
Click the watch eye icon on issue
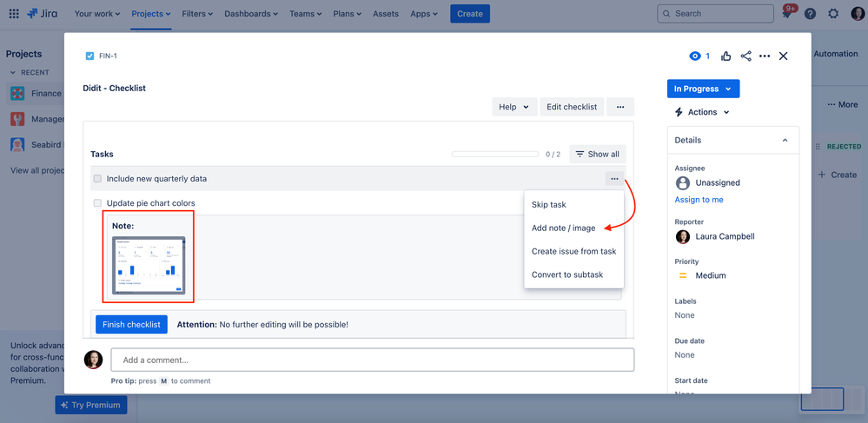695,56
